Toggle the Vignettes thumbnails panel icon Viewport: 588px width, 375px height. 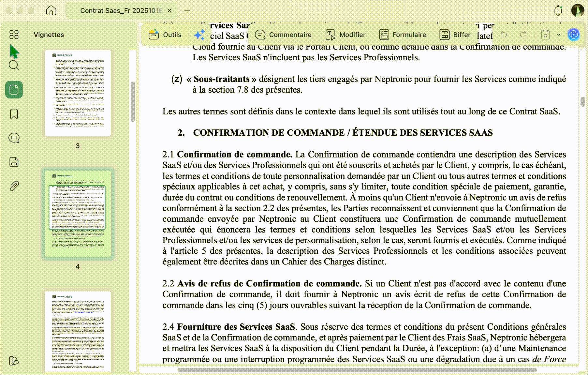click(x=14, y=90)
